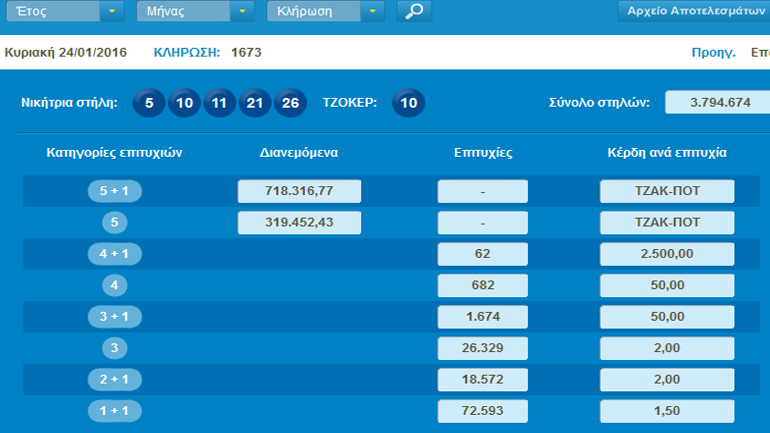
Task: Click the 5 category badge
Action: (x=114, y=222)
